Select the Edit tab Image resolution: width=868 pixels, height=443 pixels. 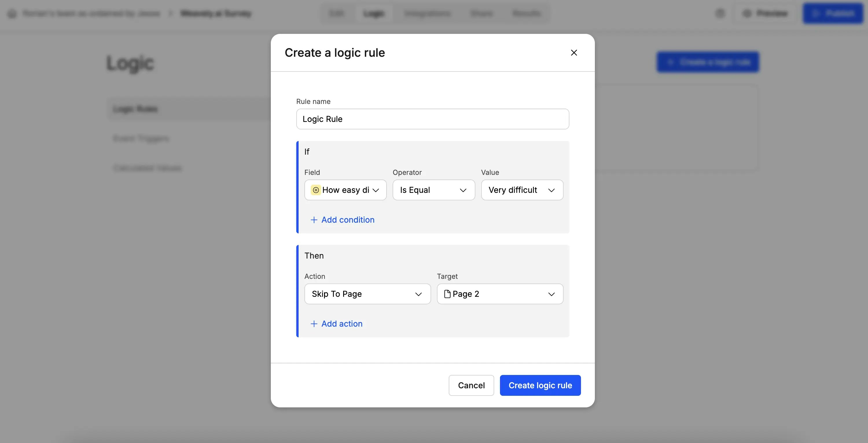[336, 14]
